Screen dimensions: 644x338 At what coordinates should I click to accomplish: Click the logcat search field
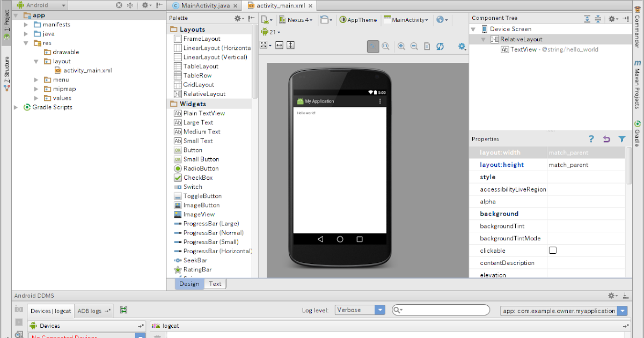tap(441, 310)
